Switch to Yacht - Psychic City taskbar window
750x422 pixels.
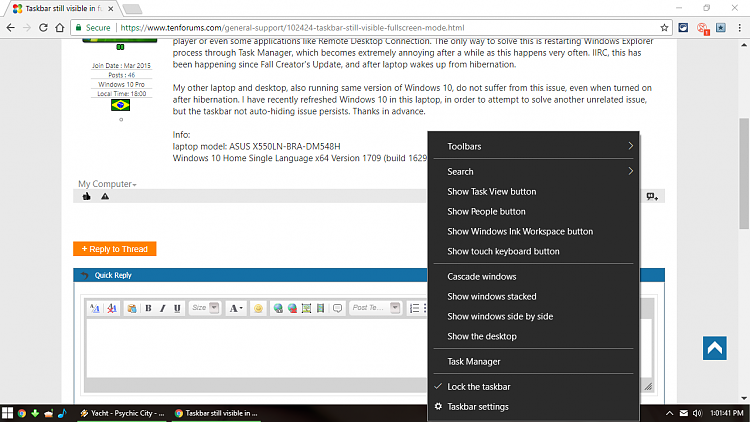click(x=122, y=413)
